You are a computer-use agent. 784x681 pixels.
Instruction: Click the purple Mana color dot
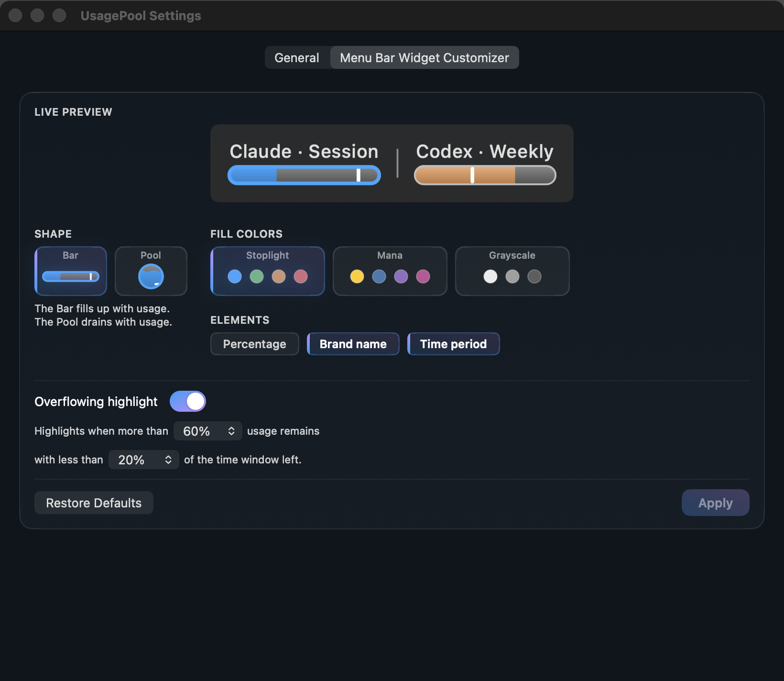tap(401, 276)
